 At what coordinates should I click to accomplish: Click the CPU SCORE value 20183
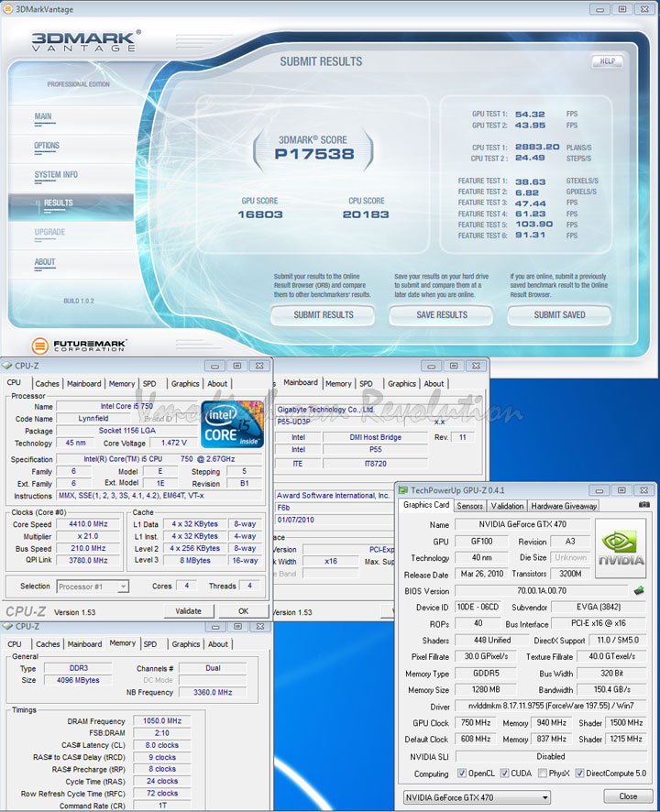(366, 214)
